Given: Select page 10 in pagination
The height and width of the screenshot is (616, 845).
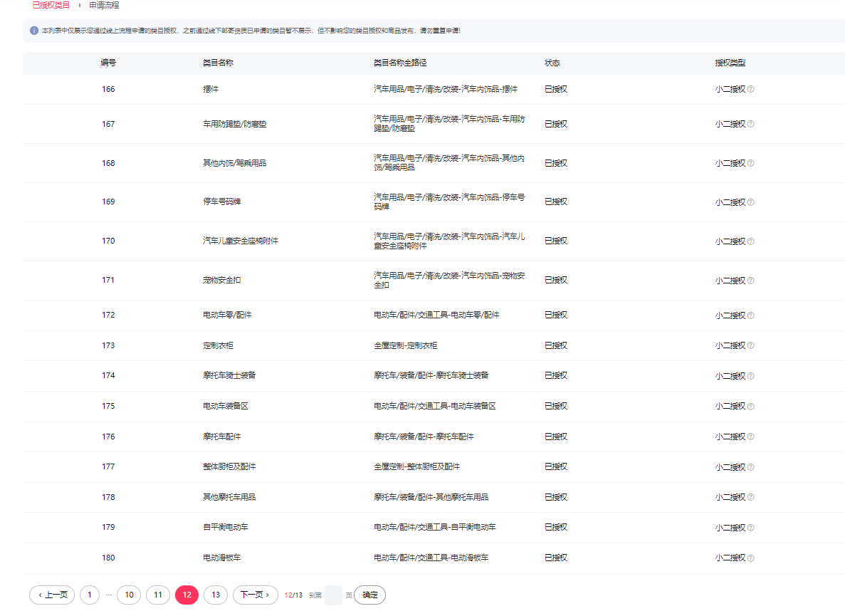Looking at the screenshot, I should pos(129,595).
